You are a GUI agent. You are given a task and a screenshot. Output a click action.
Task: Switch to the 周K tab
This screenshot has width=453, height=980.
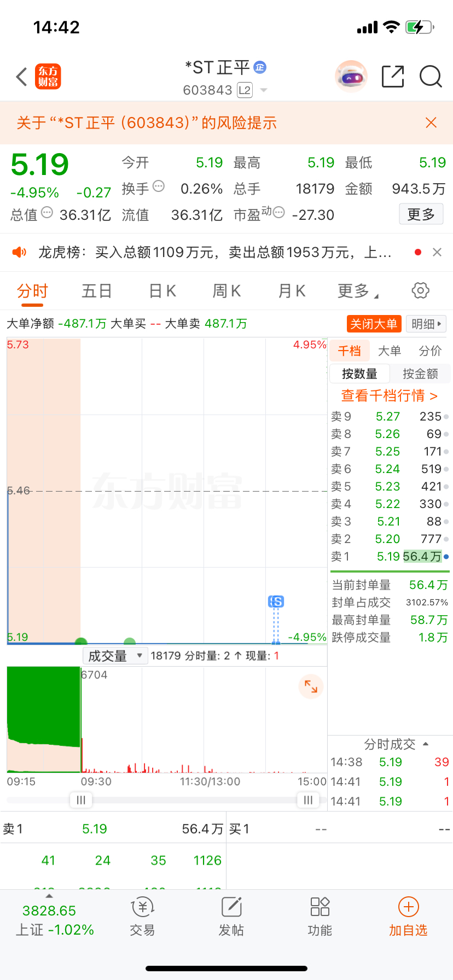click(226, 291)
